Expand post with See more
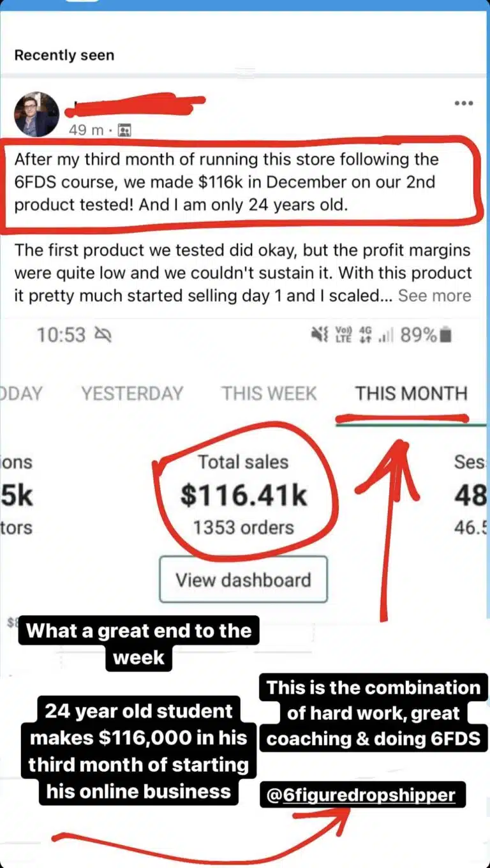The image size is (490, 868). pyautogui.click(x=434, y=296)
